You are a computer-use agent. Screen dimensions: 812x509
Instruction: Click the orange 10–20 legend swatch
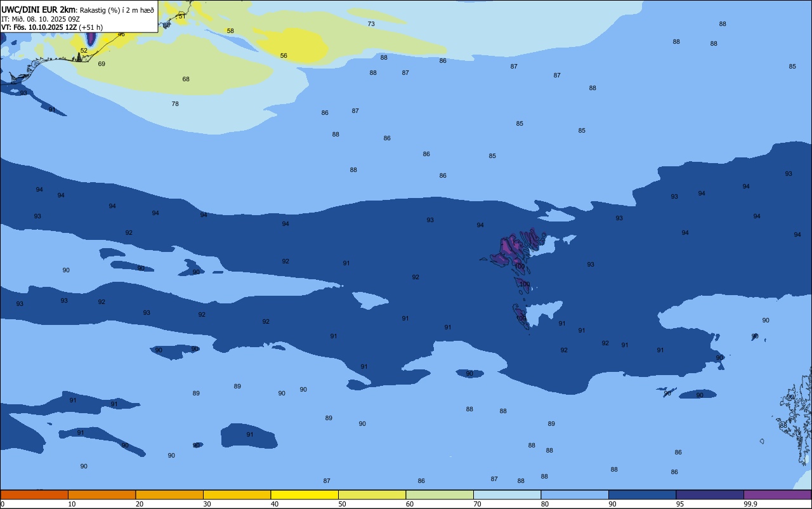(x=101, y=494)
